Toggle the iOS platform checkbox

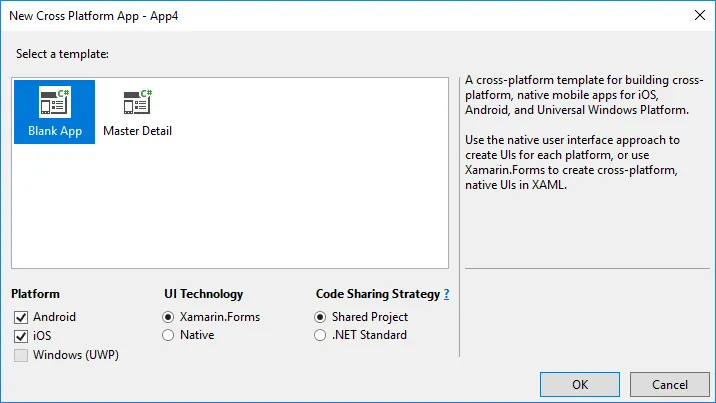click(x=20, y=336)
